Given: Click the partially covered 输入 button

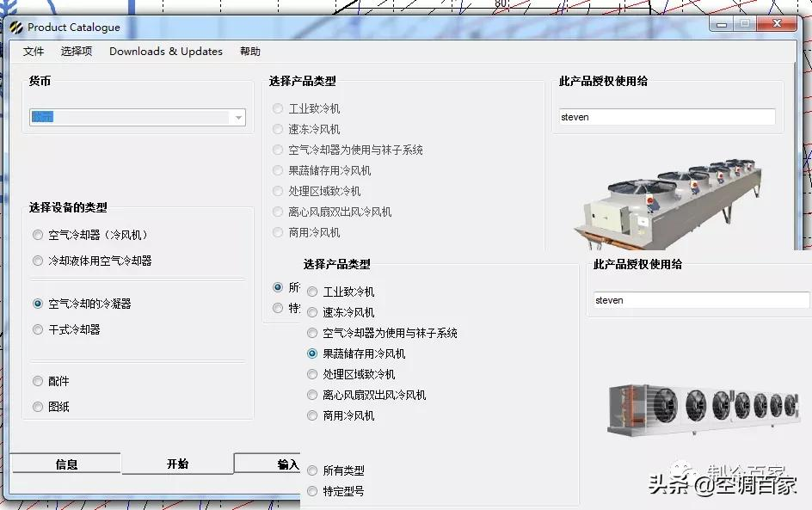Looking at the screenshot, I should point(268,464).
